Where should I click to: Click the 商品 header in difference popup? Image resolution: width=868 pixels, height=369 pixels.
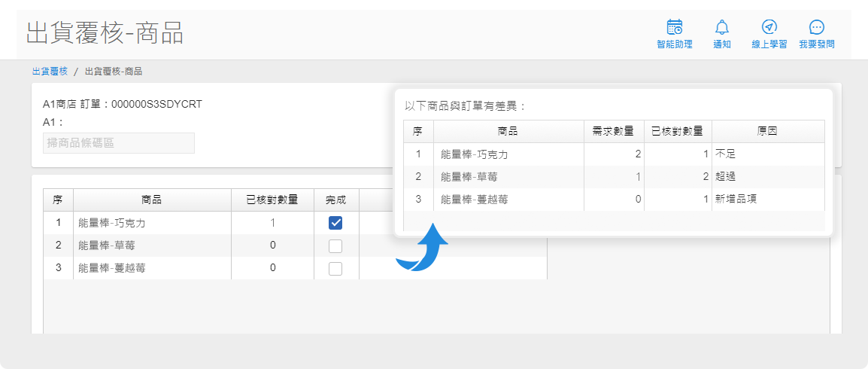tap(508, 131)
